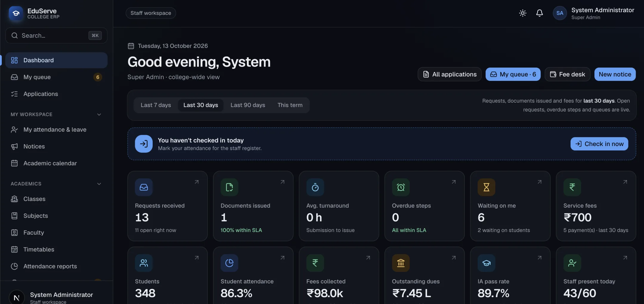The height and width of the screenshot is (304, 644).
Task: Click the Check in now button
Action: click(599, 144)
